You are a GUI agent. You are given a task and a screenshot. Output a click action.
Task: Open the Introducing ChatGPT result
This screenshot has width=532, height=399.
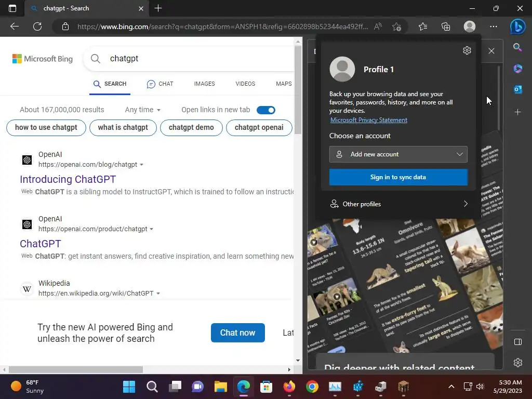tap(68, 179)
